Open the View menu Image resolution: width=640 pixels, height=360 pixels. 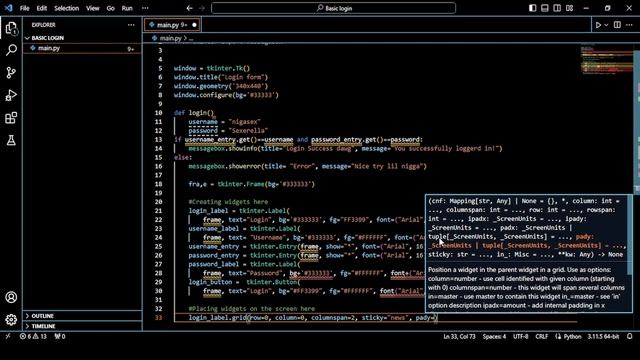pyautogui.click(x=93, y=8)
